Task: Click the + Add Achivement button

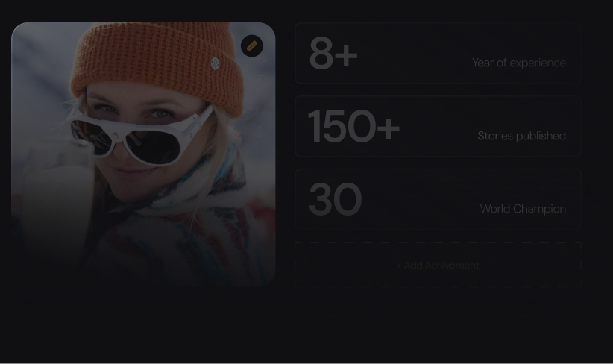Action: pos(438,265)
